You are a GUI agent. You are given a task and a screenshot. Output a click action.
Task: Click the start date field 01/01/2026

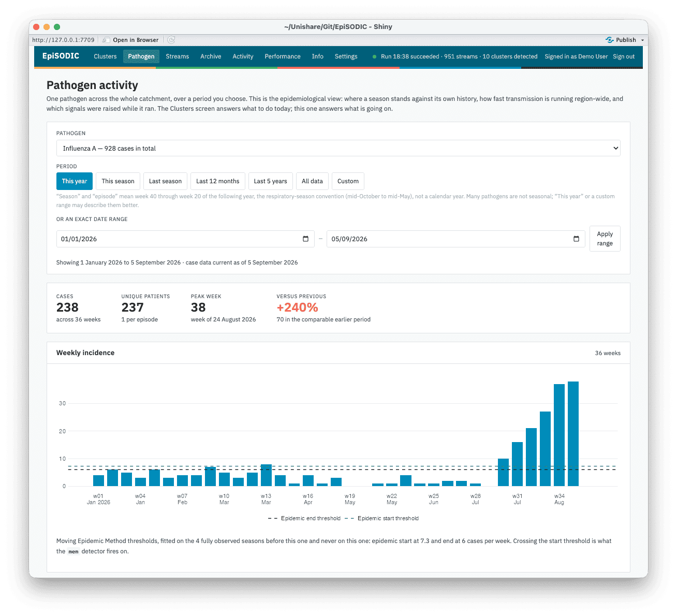[x=185, y=239]
